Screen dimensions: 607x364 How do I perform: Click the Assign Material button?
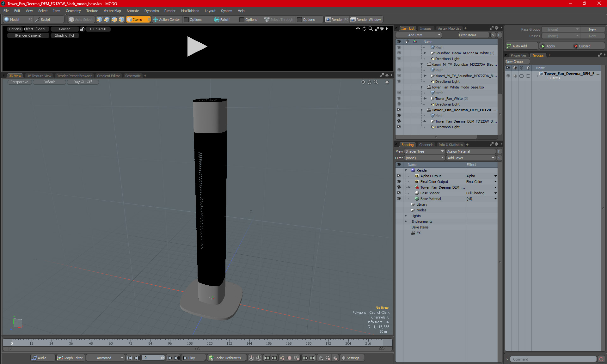[x=471, y=151]
